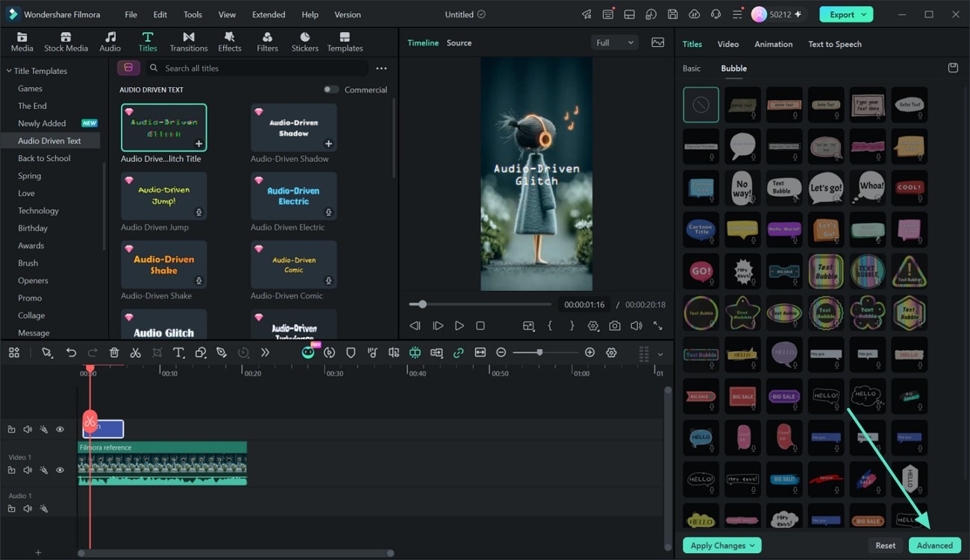Open the Transitions panel

coord(189,42)
